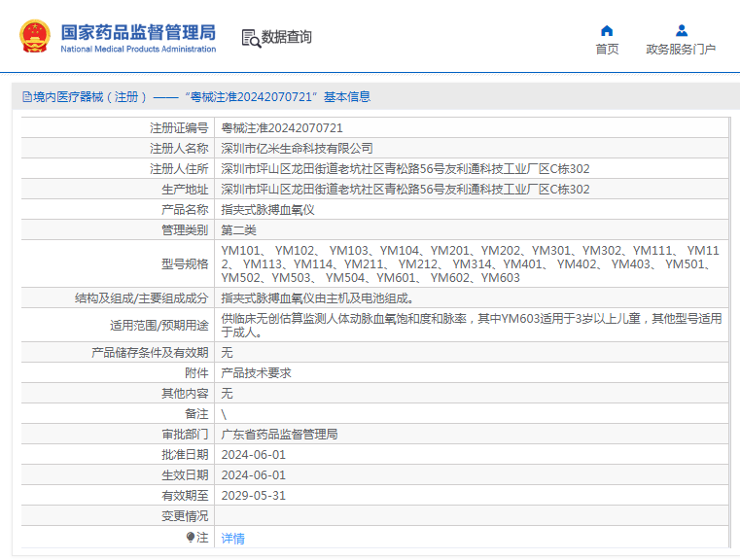Viewport: 740px width, 560px height.
Task: Click the 产品名称 label
Action: [x=185, y=210]
